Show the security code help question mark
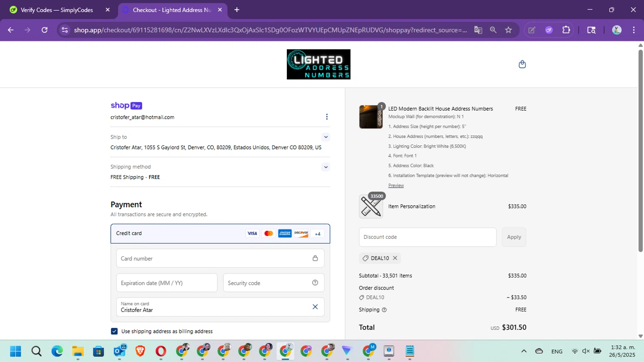Viewport: 644px width, 362px height. pos(315,283)
